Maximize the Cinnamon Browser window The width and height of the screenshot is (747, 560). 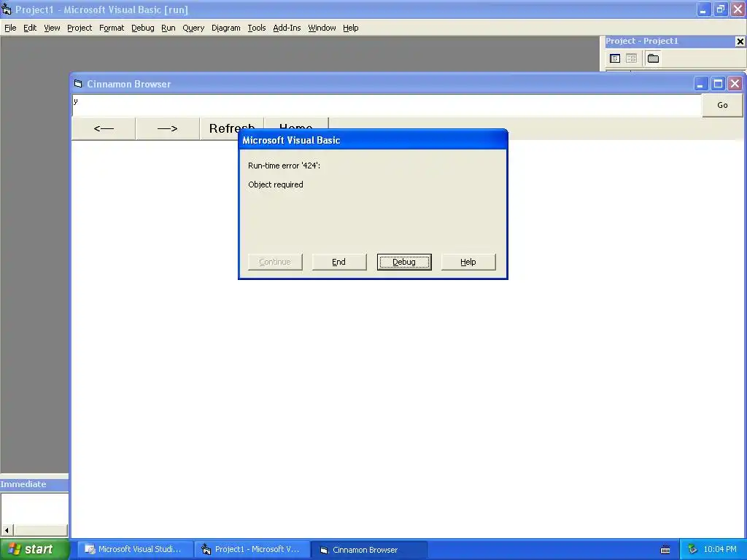[x=718, y=85]
